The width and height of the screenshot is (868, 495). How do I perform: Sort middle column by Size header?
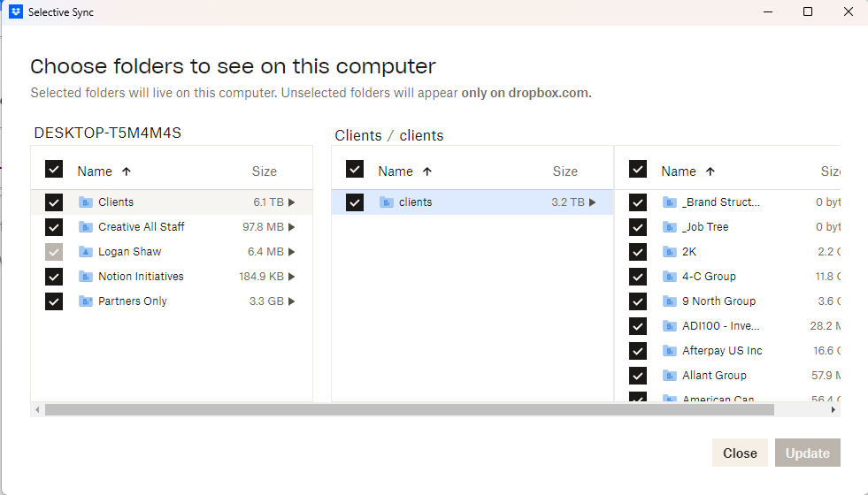click(565, 171)
